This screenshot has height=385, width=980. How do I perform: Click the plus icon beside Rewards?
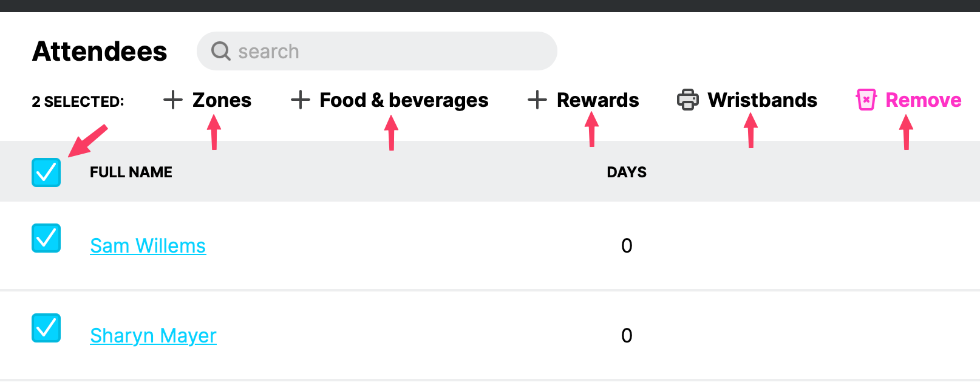coord(537,100)
